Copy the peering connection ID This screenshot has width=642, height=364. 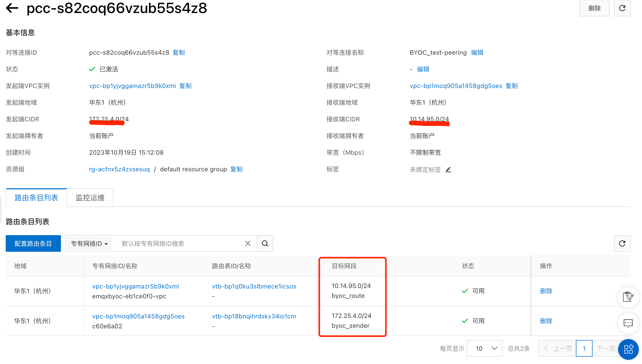(179, 53)
